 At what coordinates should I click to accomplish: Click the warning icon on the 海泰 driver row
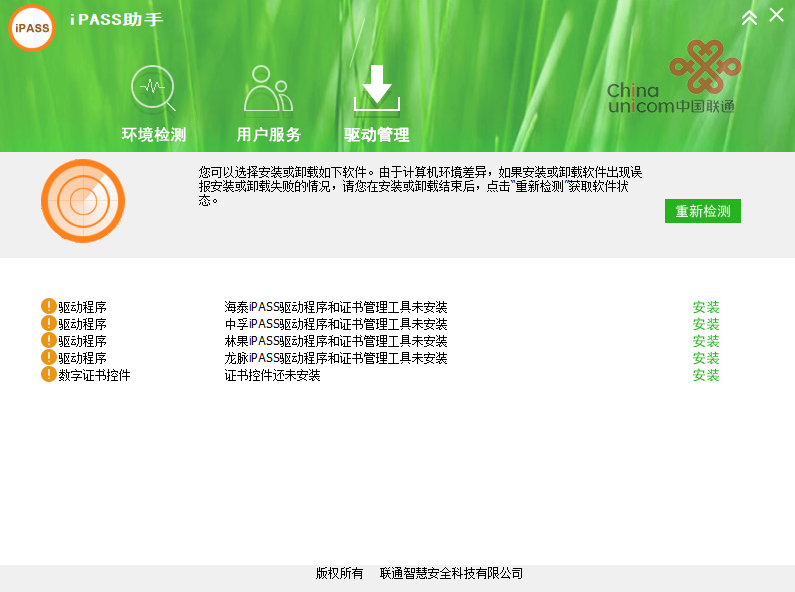(x=48, y=307)
